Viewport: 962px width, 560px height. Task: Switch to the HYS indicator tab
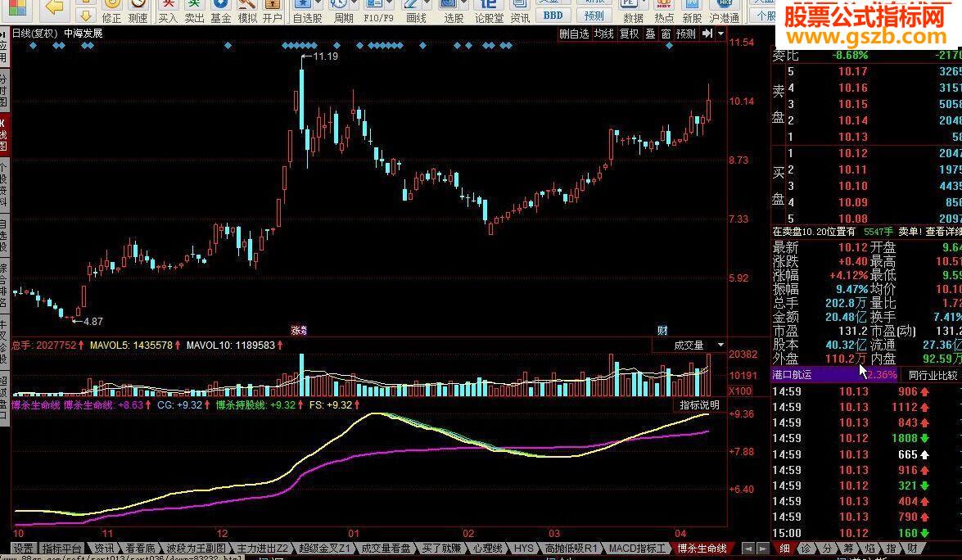coord(523,549)
